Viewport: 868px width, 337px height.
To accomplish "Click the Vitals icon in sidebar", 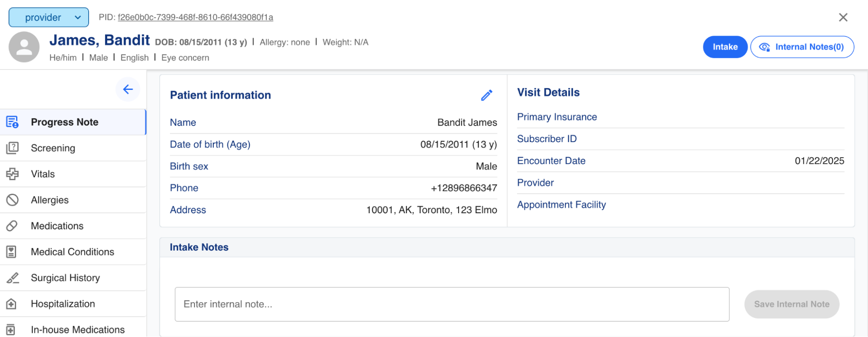I will pyautogui.click(x=12, y=174).
